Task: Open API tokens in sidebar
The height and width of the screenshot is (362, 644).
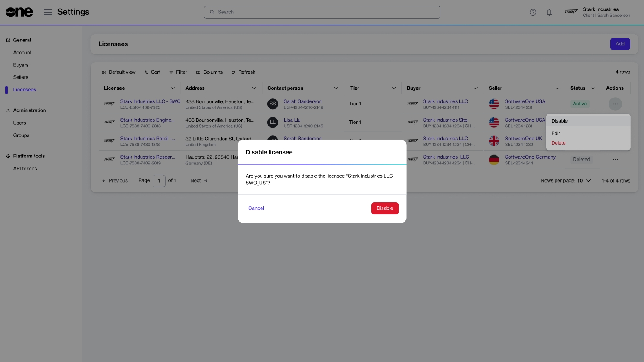Action: 25,169
